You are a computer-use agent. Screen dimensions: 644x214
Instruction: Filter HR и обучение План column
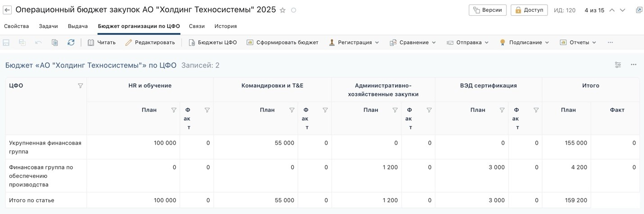point(174,110)
